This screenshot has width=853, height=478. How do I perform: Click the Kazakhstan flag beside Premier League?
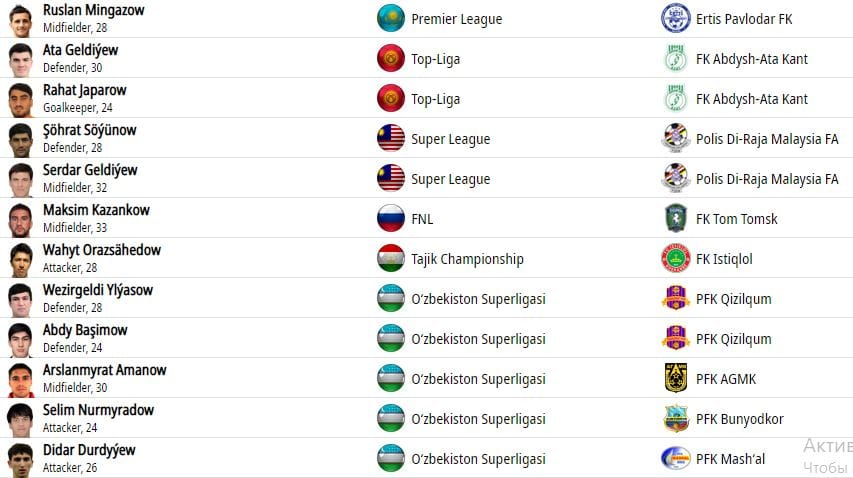390,18
